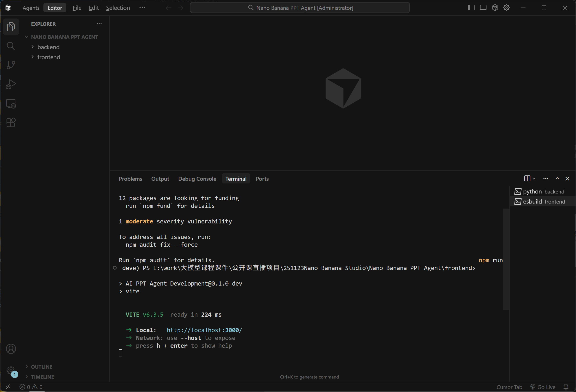The image size is (576, 392).
Task: Click 'npm audit fix --force' line
Action: click(x=162, y=245)
